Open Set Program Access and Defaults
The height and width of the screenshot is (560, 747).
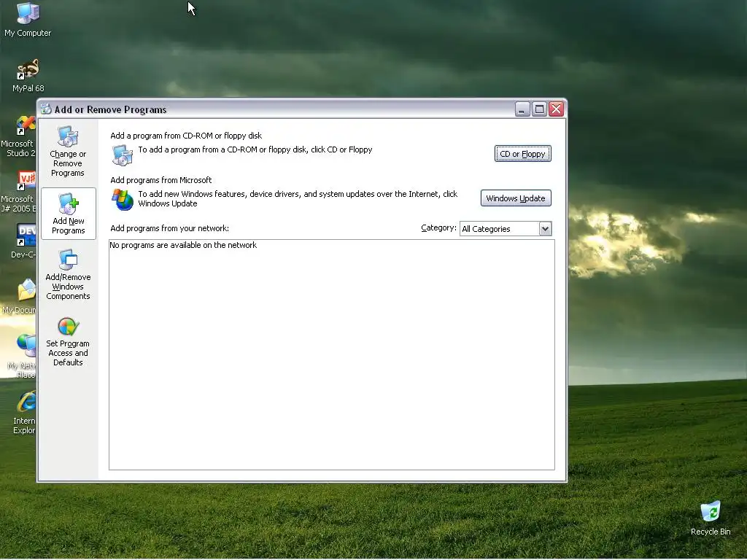(x=68, y=341)
